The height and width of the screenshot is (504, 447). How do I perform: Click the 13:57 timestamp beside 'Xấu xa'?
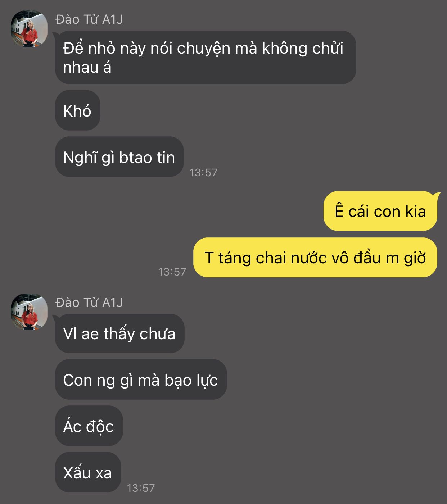point(141,488)
